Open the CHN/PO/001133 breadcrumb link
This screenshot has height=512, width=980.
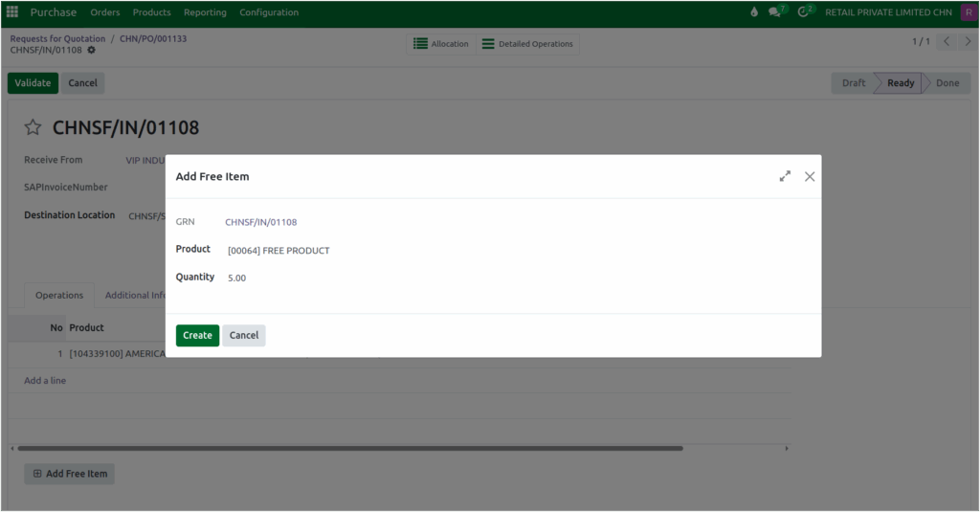pyautogui.click(x=153, y=39)
